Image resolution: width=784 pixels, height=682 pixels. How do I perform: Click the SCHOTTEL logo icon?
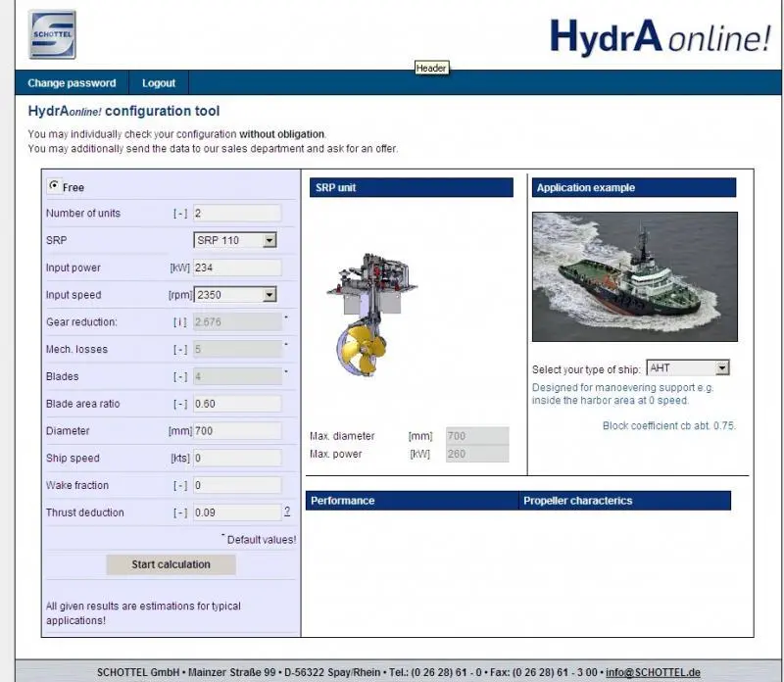[53, 34]
